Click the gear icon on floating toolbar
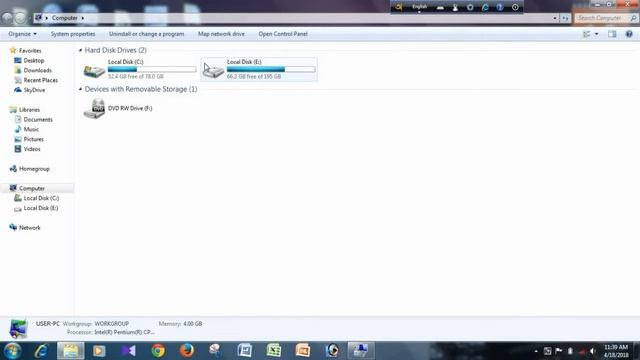 coord(470,7)
